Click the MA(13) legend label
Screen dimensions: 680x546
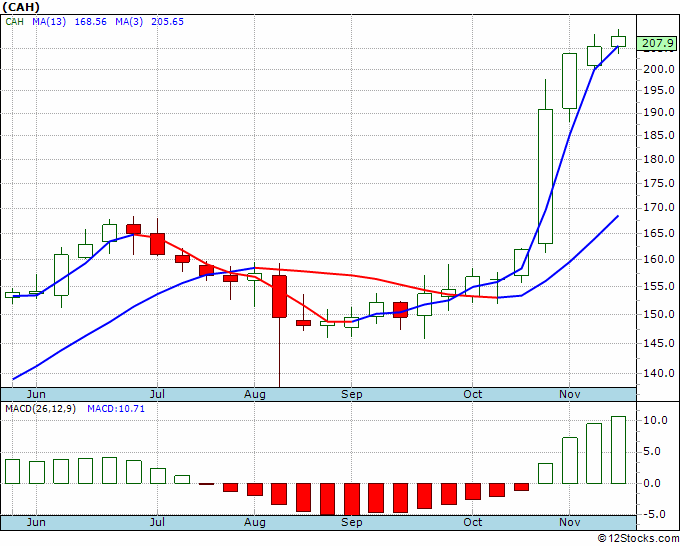[49, 22]
